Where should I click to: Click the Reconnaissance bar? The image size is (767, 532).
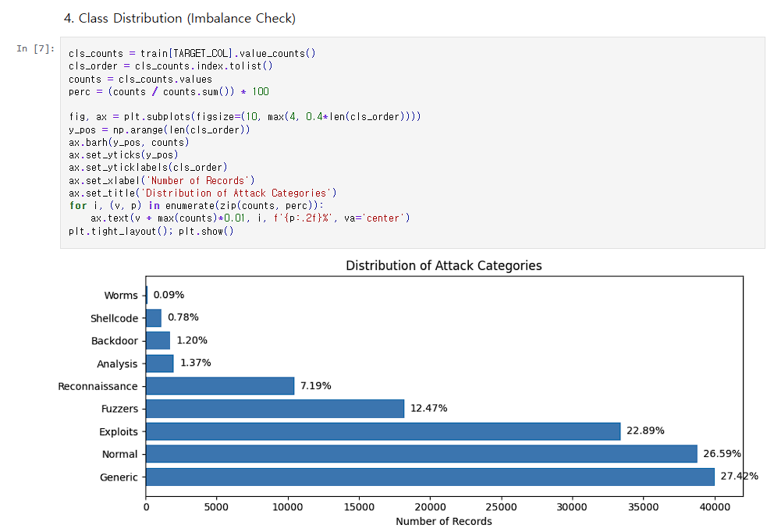coord(220,386)
